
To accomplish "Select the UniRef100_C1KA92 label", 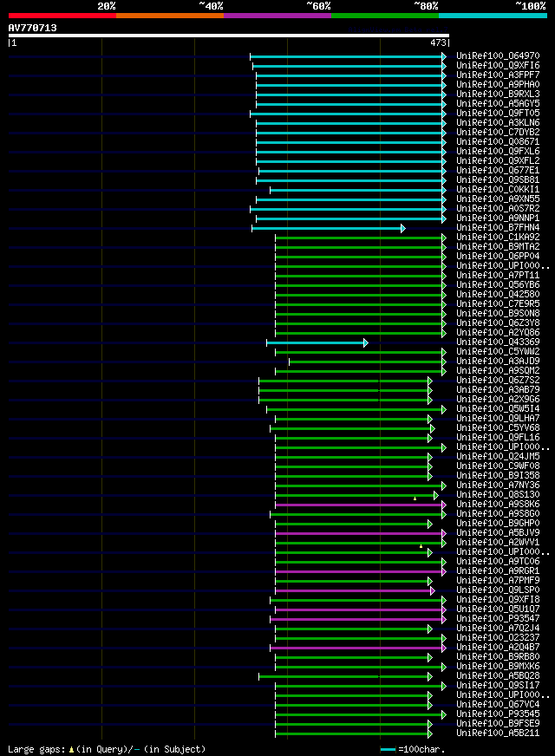I will coord(498,238).
